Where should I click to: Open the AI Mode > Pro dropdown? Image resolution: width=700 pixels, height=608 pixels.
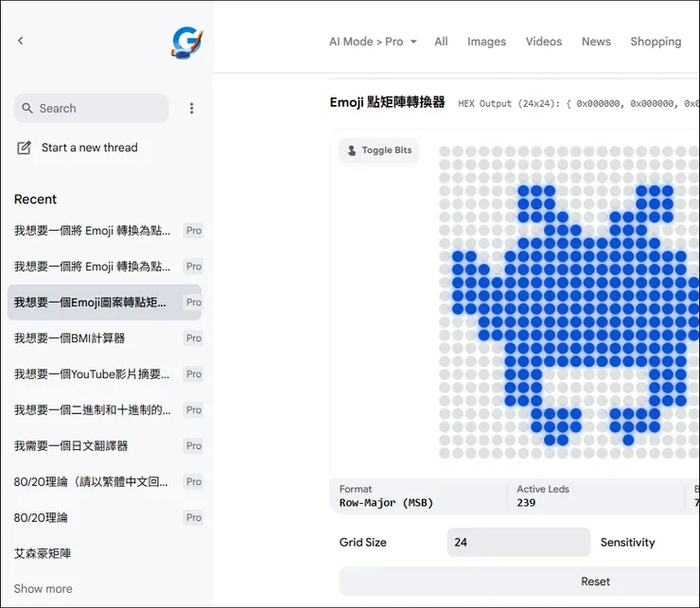(x=373, y=42)
